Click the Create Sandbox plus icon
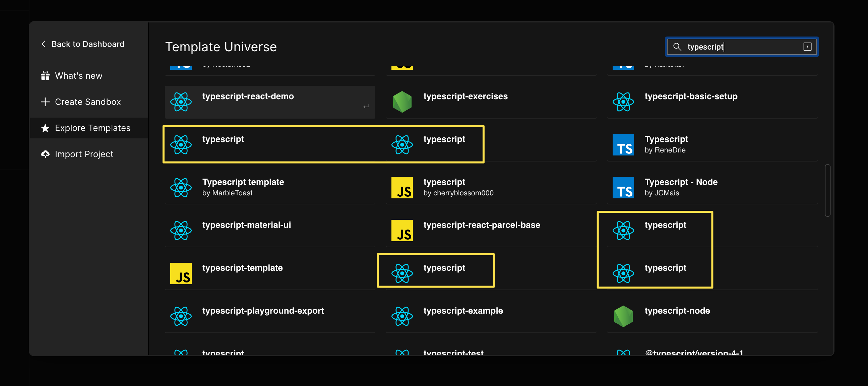Image resolution: width=868 pixels, height=386 pixels. (x=45, y=102)
